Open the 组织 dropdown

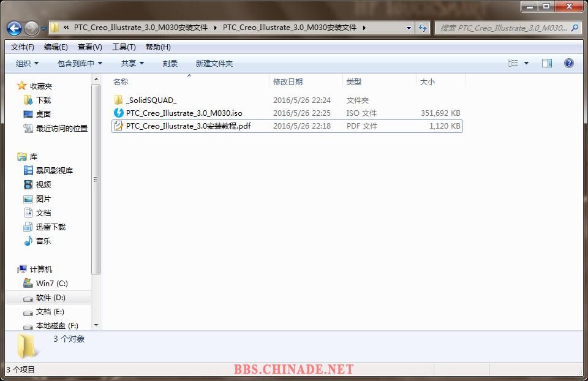pos(27,63)
